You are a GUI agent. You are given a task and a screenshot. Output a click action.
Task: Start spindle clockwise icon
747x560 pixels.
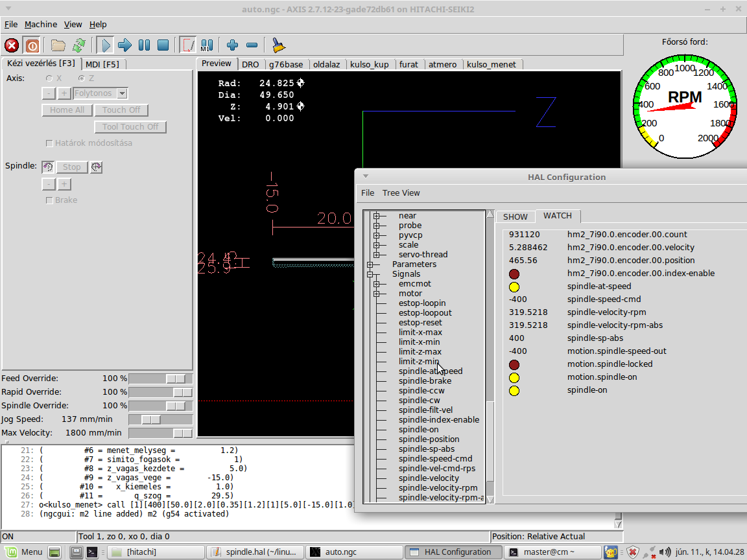tap(96, 167)
